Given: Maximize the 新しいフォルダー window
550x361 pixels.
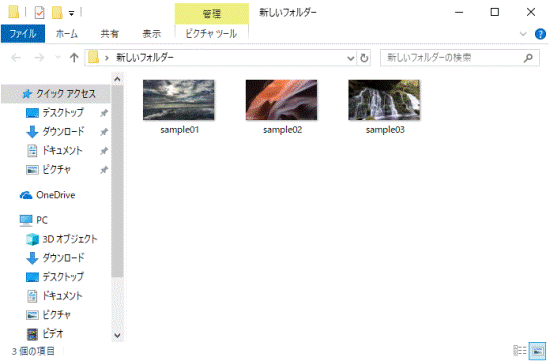Looking at the screenshot, I should tap(495, 12).
